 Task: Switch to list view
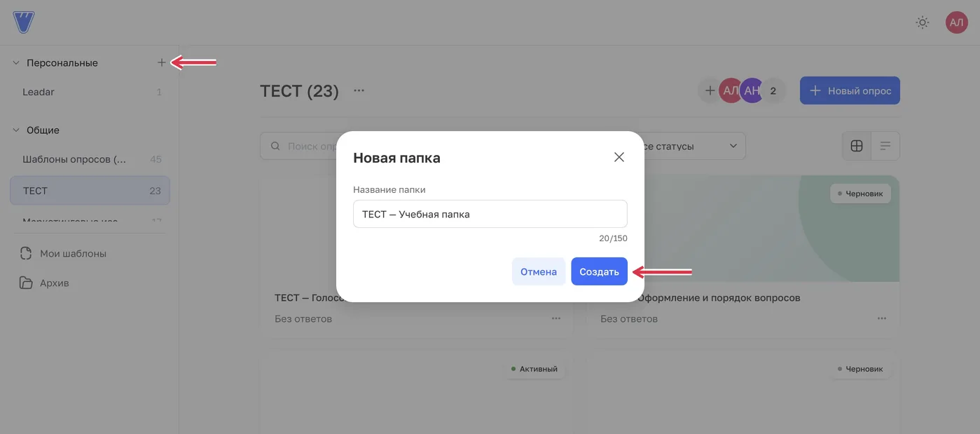885,146
